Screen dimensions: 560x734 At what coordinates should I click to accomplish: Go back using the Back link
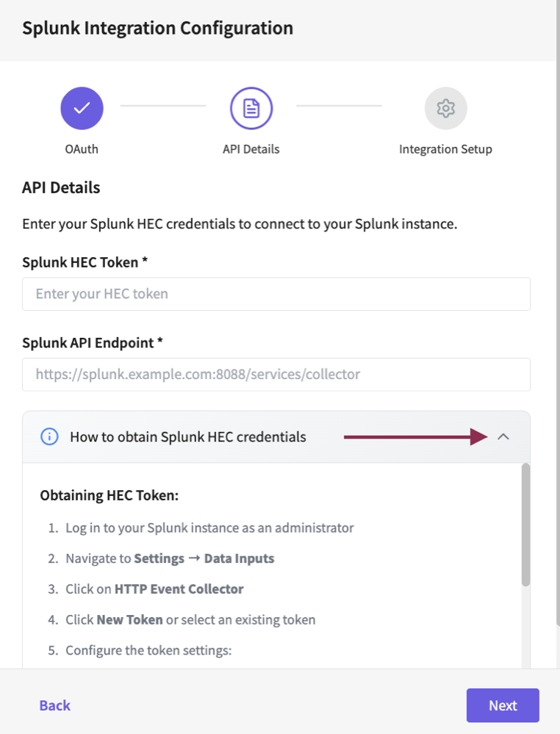point(54,705)
